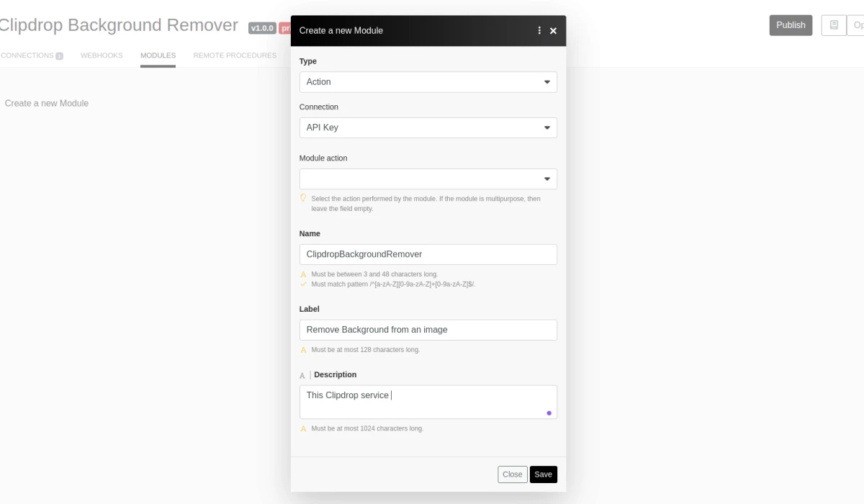Image resolution: width=864 pixels, height=504 pixels.
Task: Open the Remote Procedures tab
Action: (x=235, y=55)
